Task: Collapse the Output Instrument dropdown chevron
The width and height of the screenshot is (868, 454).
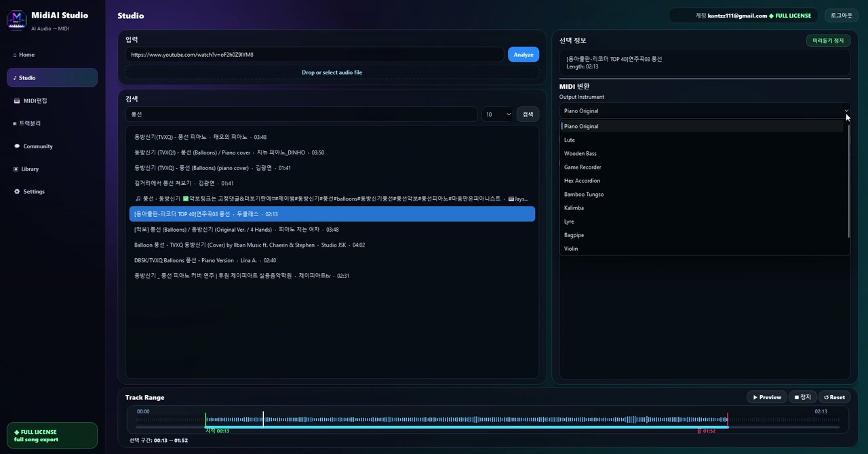Action: point(846,110)
